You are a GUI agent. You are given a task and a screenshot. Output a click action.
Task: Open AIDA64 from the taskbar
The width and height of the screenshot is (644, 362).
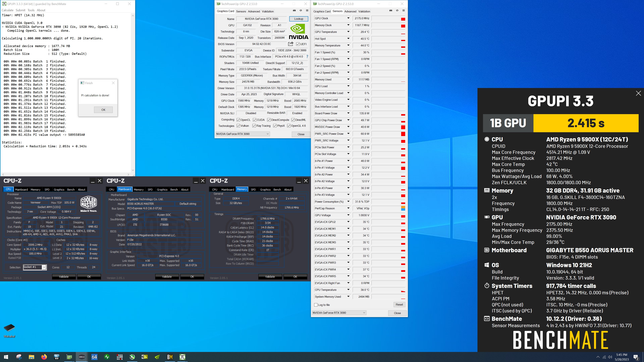(x=94, y=357)
